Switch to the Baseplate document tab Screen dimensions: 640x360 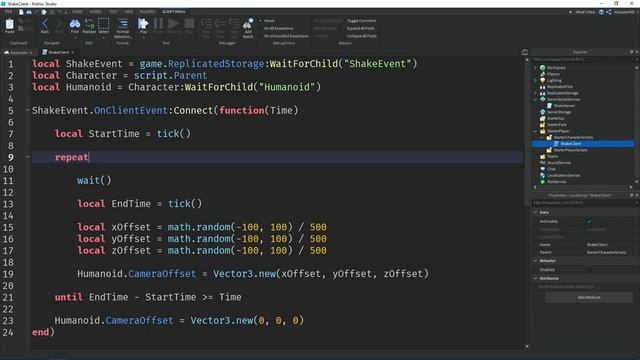(18, 52)
